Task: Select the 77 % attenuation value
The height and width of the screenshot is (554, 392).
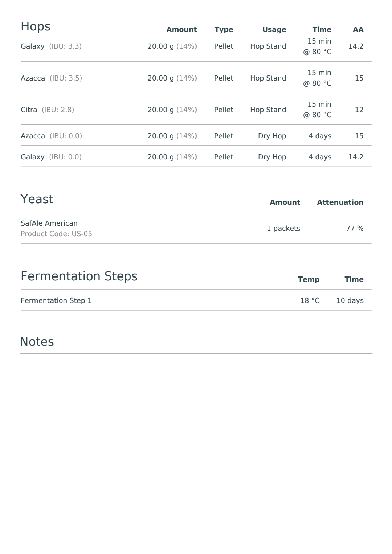Action: tap(355, 229)
